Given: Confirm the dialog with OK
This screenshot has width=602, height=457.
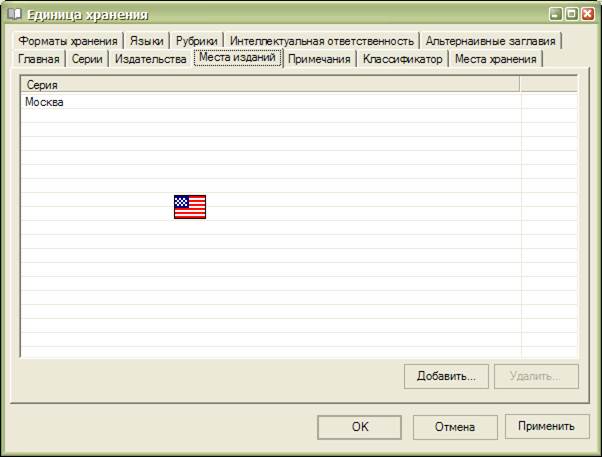Looking at the screenshot, I should (360, 427).
